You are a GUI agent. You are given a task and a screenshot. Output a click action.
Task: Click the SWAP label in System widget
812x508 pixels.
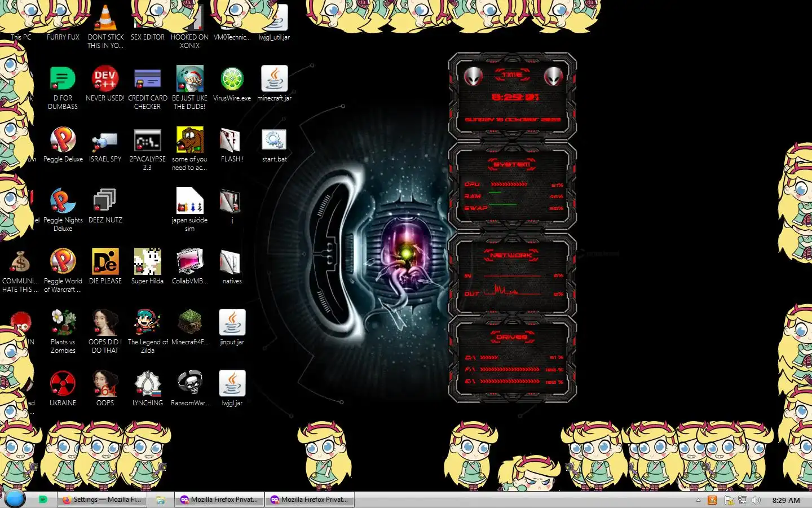(475, 208)
